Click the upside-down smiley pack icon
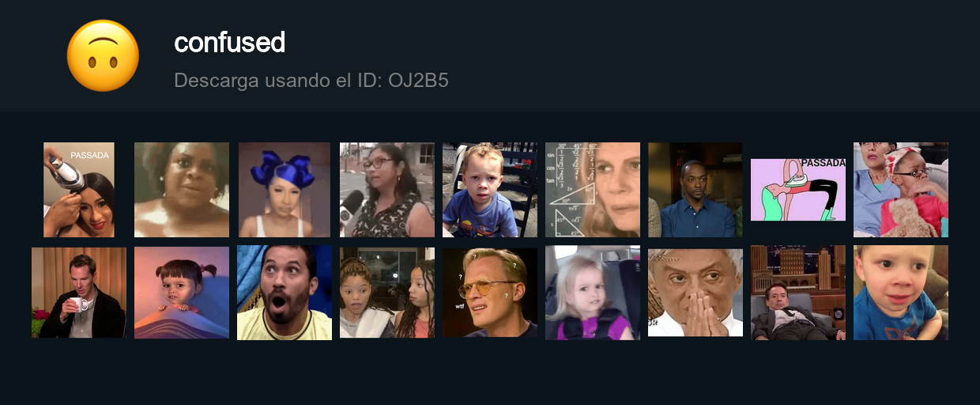The height and width of the screenshot is (405, 980). [103, 55]
